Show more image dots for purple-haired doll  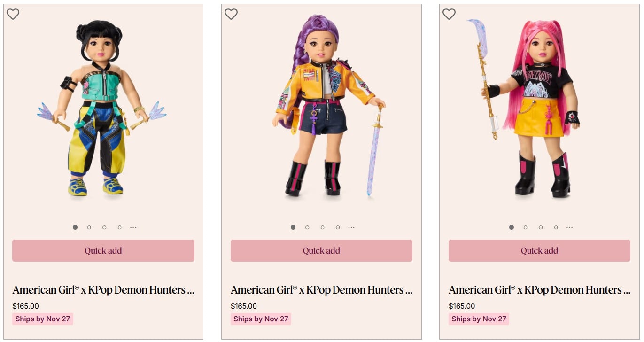[351, 227]
